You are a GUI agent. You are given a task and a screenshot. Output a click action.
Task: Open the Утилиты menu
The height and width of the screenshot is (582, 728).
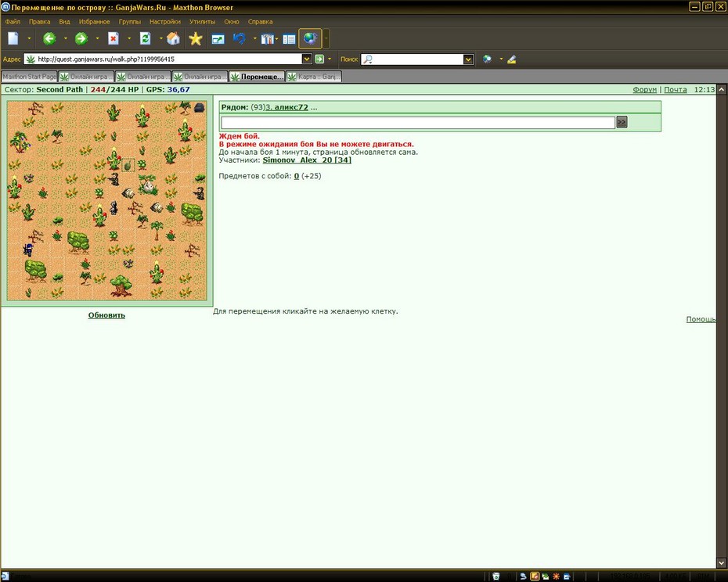click(202, 21)
